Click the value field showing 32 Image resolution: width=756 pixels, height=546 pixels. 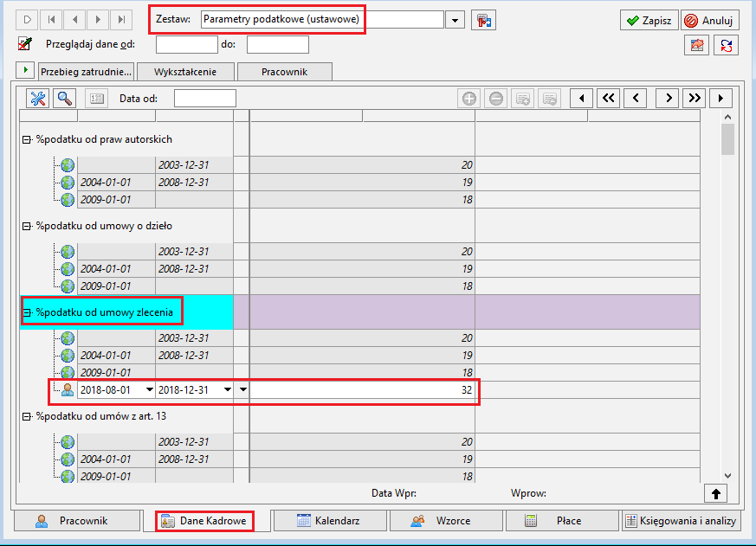(362, 389)
